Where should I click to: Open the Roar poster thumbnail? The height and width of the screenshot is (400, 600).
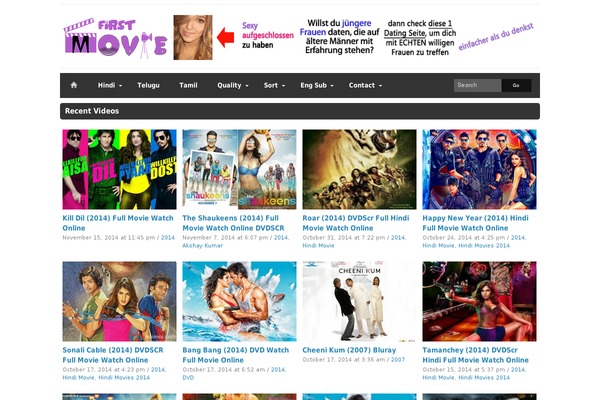359,169
